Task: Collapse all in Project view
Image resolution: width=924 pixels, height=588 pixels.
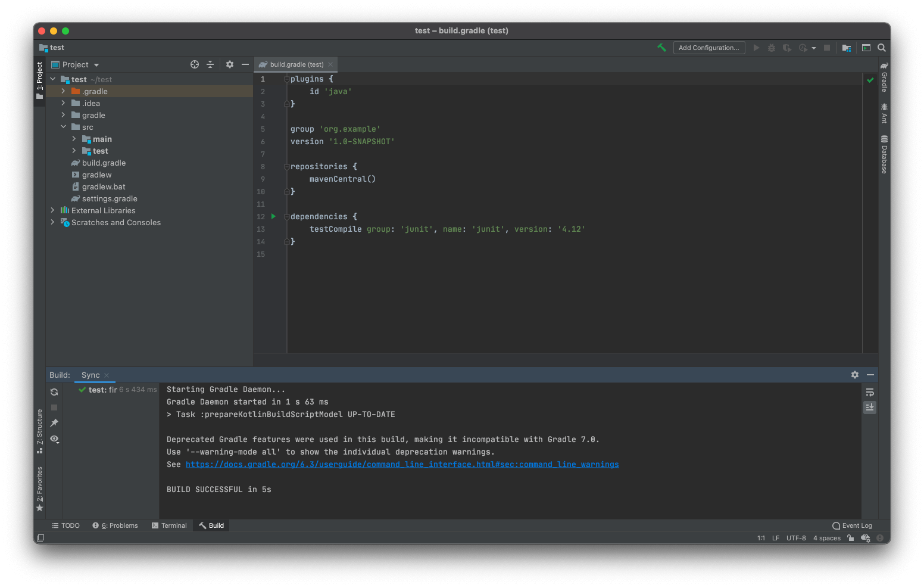Action: click(x=210, y=64)
